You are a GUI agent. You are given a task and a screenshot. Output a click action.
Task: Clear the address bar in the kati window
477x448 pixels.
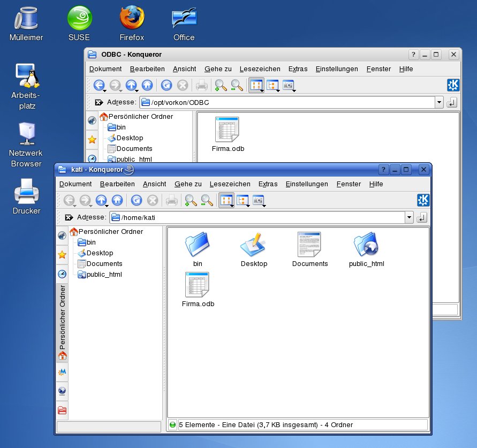[x=69, y=217]
